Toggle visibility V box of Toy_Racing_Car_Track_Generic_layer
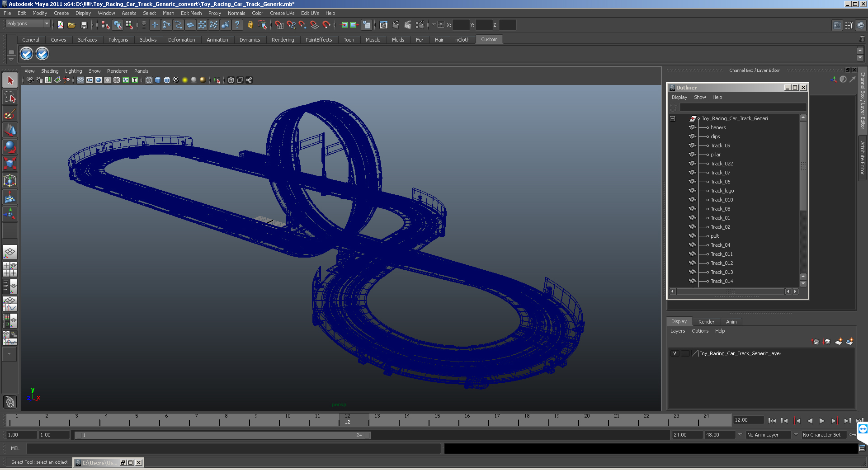Viewport: 868px width, 470px height. (x=675, y=353)
